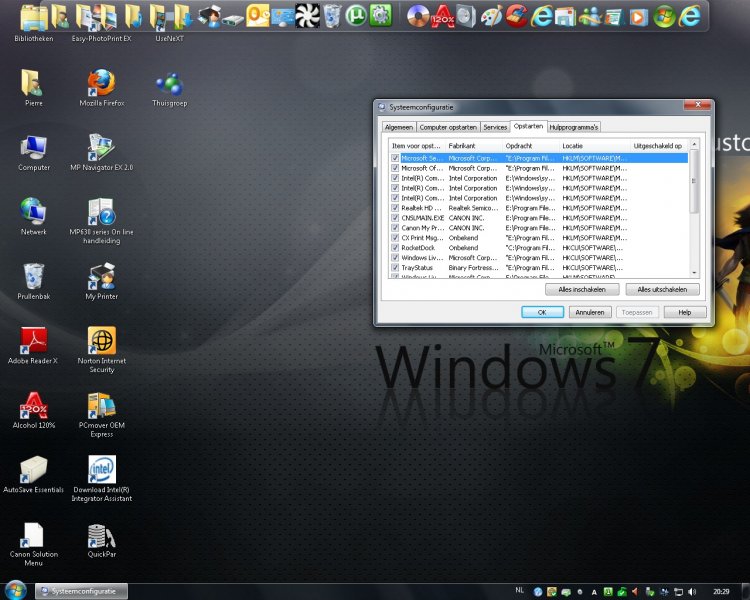Launch CCleaner from the dock
The height and width of the screenshot is (600, 750).
coord(517,16)
